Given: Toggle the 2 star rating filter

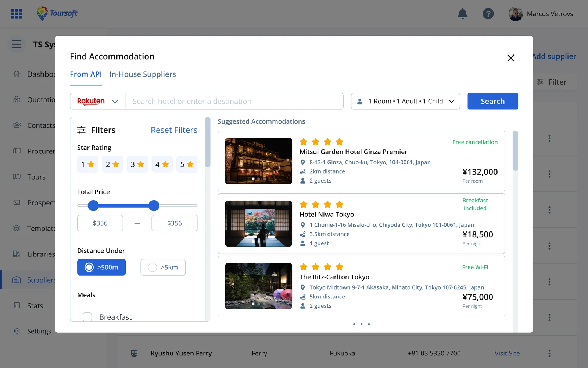Looking at the screenshot, I should (112, 164).
